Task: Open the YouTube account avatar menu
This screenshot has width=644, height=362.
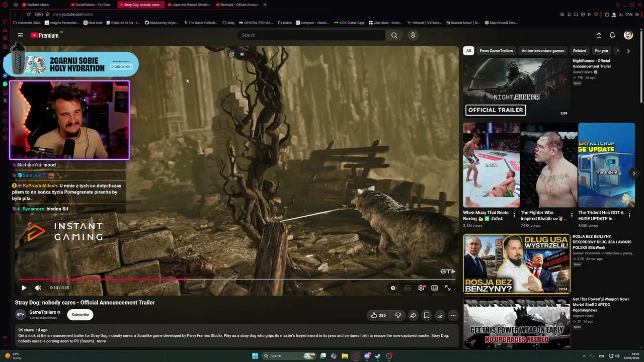Action: (628, 35)
